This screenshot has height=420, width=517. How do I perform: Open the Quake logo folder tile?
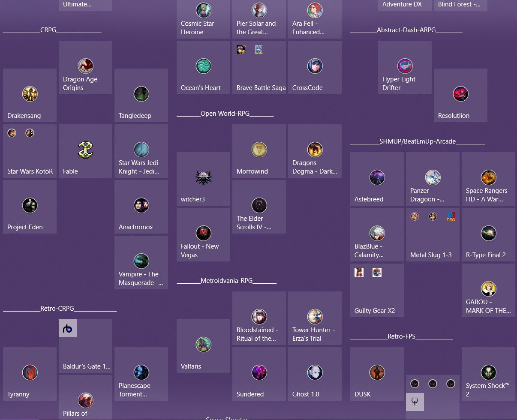pos(433,397)
